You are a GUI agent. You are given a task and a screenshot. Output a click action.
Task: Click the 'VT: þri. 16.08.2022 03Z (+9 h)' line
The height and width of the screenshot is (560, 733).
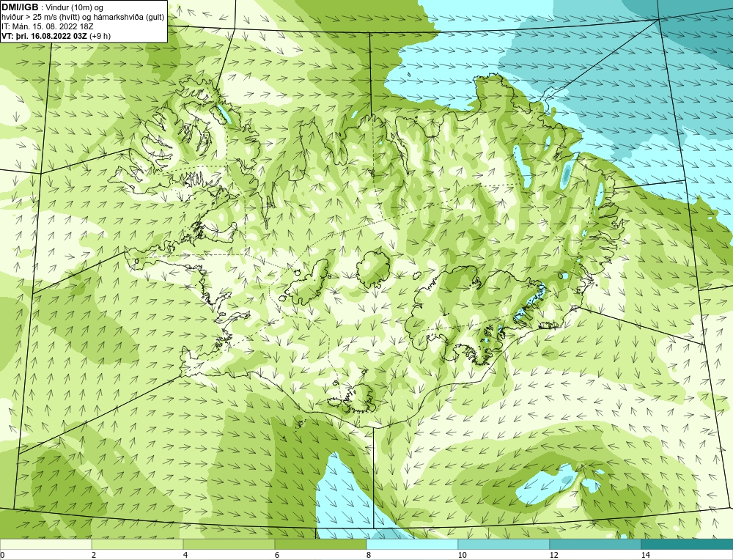[56, 36]
